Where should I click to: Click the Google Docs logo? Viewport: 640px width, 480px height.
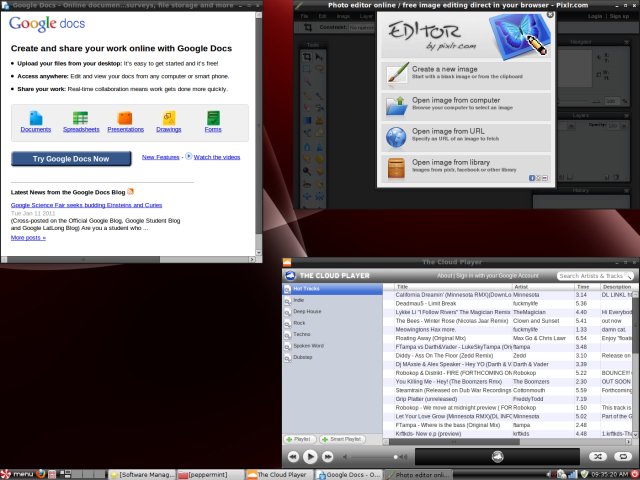47,24
